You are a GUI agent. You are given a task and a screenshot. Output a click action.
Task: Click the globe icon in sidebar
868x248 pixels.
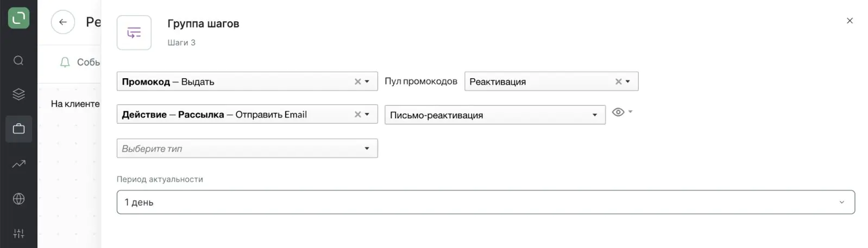[18, 199]
